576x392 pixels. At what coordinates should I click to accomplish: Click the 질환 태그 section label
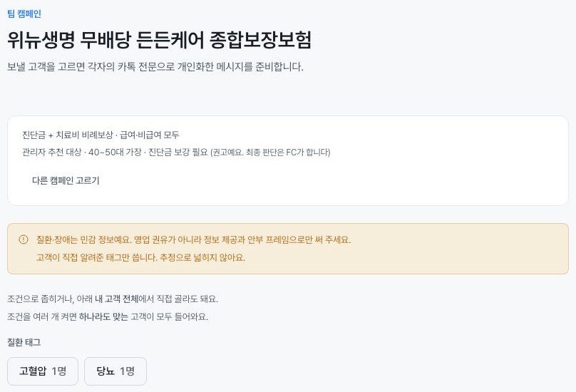click(x=24, y=342)
